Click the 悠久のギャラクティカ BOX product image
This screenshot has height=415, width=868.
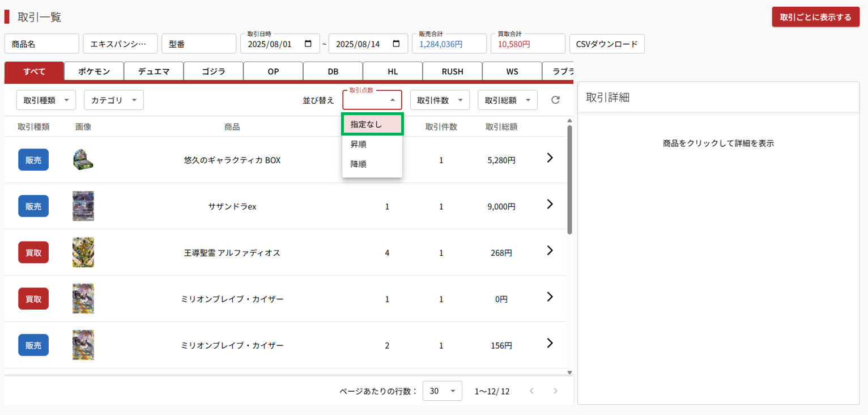pyautogui.click(x=83, y=160)
